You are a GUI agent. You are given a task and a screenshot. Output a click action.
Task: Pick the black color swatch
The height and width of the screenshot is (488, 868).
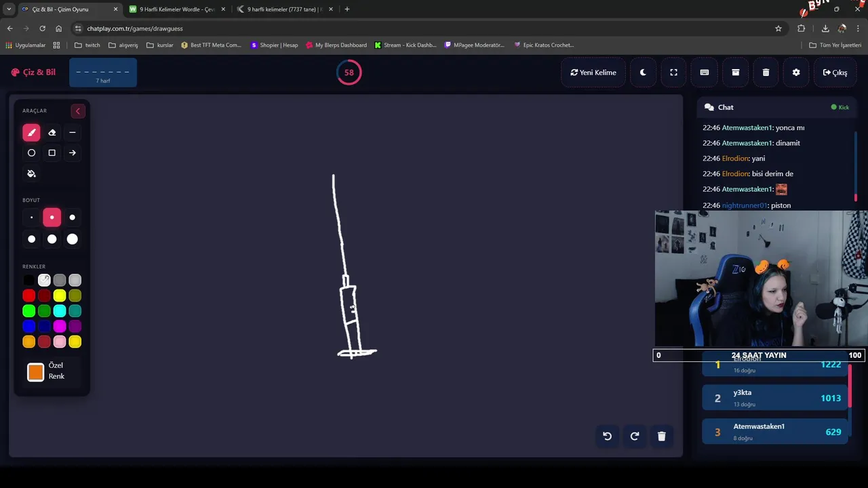pyautogui.click(x=28, y=280)
